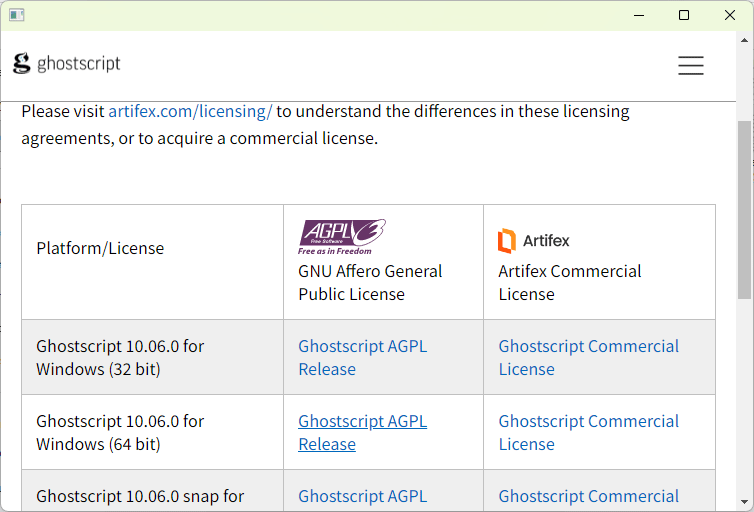Click the Ghostscript 10.06.0 Windows (64 bit) cell

pos(120,432)
